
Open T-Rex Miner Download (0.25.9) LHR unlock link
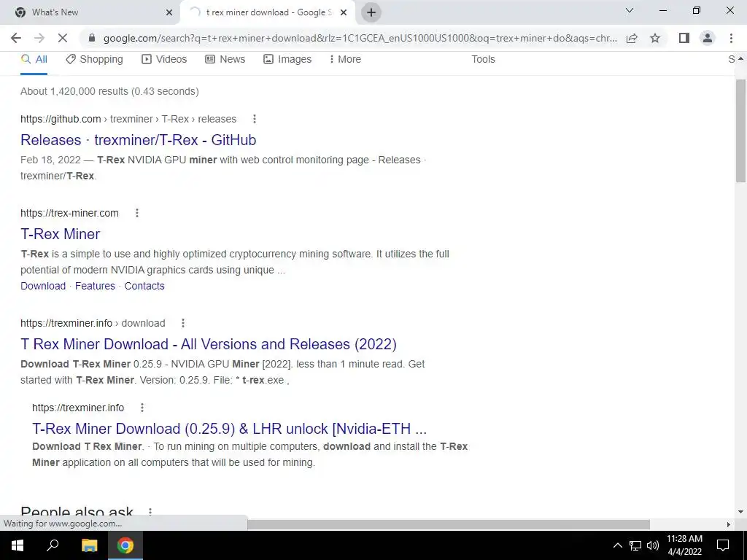click(x=229, y=429)
